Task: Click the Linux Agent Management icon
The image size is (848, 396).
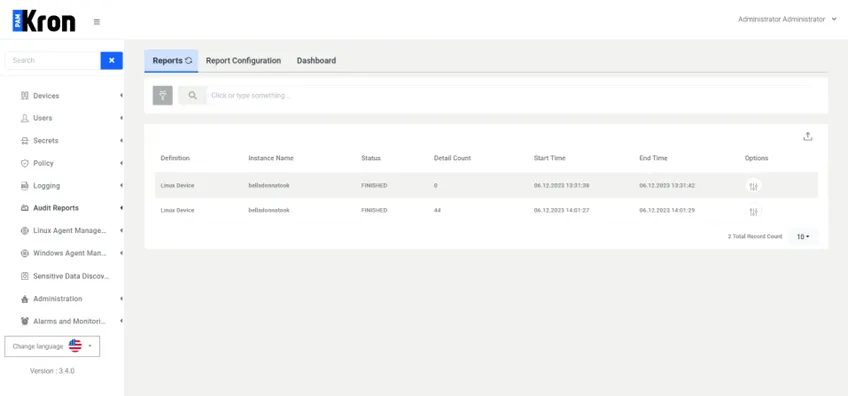Action: pos(24,230)
